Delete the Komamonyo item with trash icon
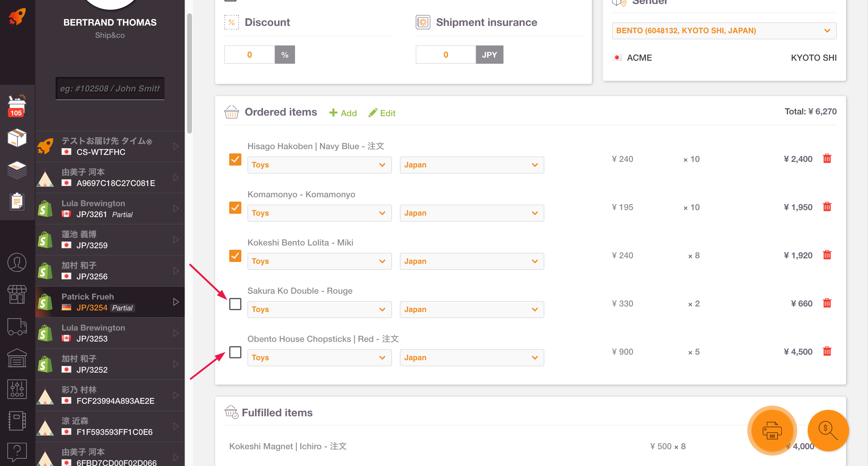868x466 pixels. [827, 207]
